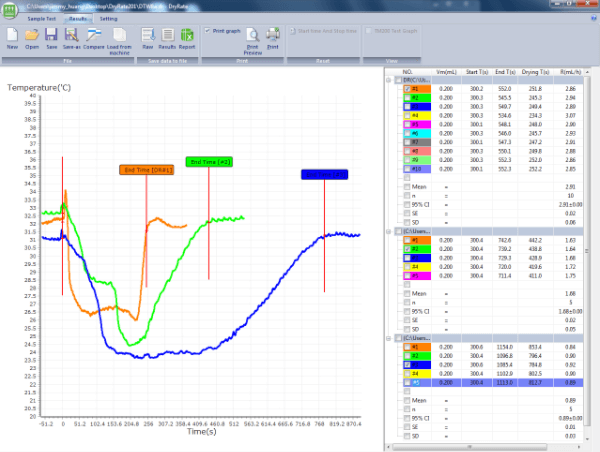Toggle the Print graph checkbox
This screenshot has height=452, width=600.
[207, 31]
